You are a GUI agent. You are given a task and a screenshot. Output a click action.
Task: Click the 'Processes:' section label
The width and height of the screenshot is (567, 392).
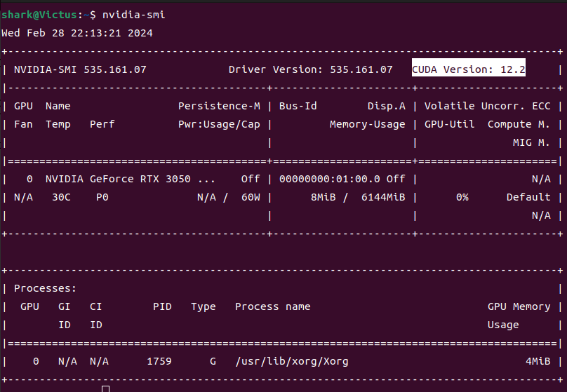(45, 288)
